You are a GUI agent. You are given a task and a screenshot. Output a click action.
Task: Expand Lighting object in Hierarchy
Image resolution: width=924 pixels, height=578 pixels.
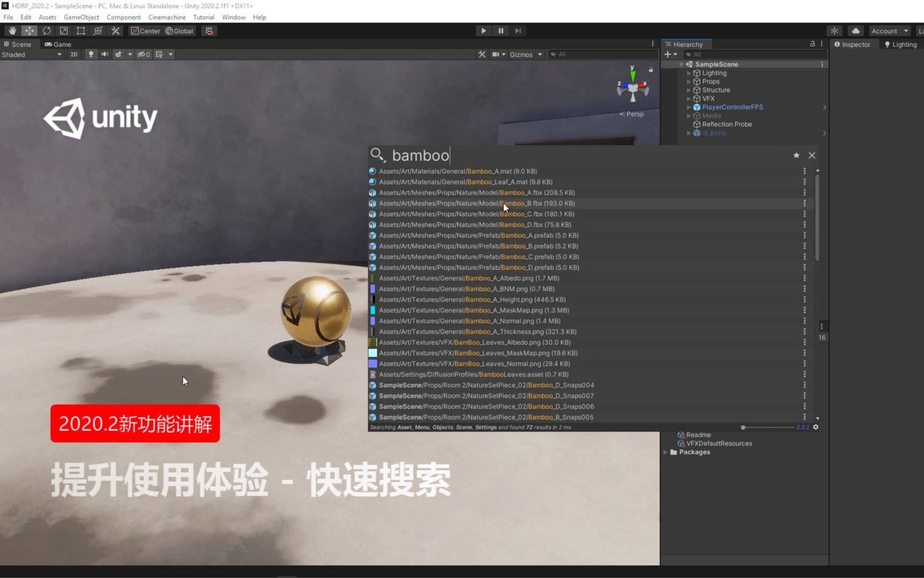(688, 73)
